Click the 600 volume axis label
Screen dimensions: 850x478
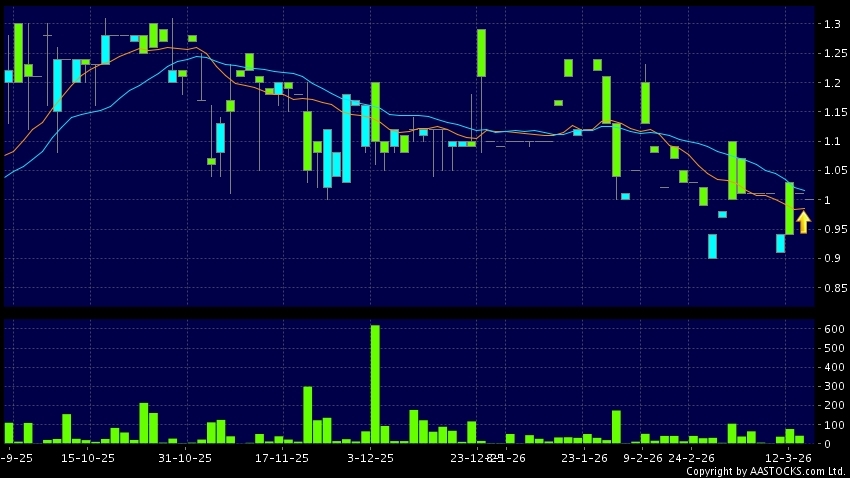pos(832,329)
